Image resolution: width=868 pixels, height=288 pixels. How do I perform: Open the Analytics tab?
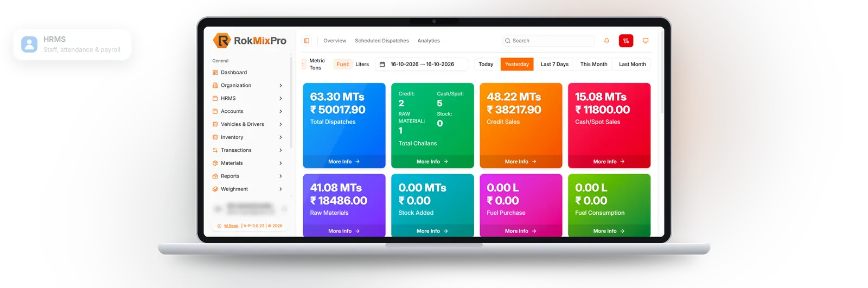(429, 41)
